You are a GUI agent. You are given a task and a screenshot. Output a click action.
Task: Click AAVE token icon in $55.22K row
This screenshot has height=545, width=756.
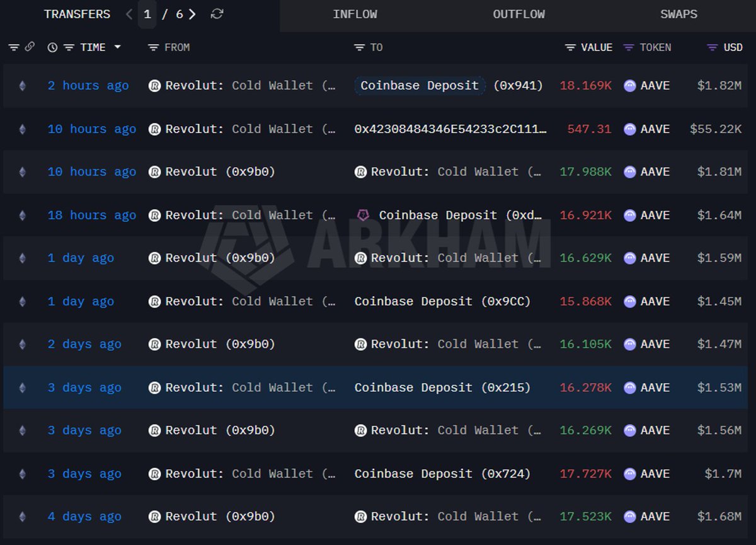tap(629, 129)
